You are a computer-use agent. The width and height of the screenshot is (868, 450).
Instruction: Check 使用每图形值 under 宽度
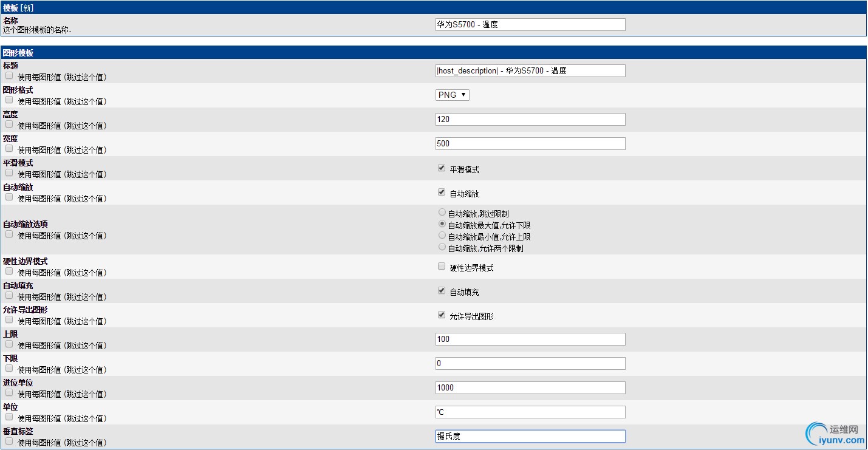[9, 149]
